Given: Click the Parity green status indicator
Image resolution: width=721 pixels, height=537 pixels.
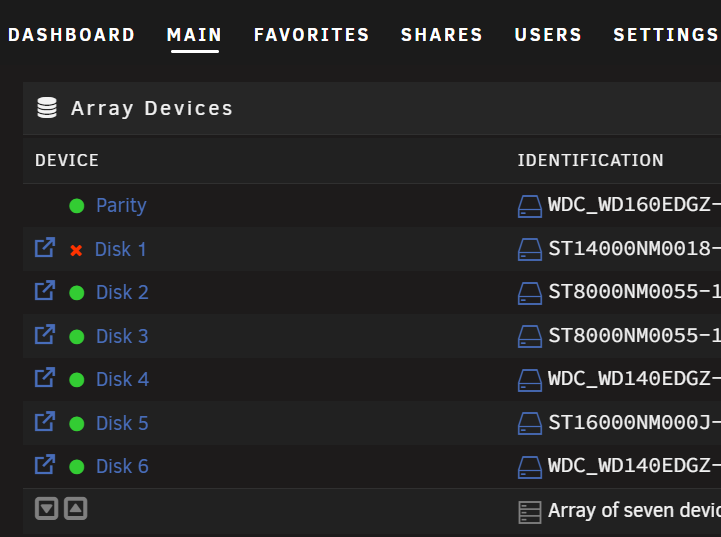Looking at the screenshot, I should (x=77, y=206).
